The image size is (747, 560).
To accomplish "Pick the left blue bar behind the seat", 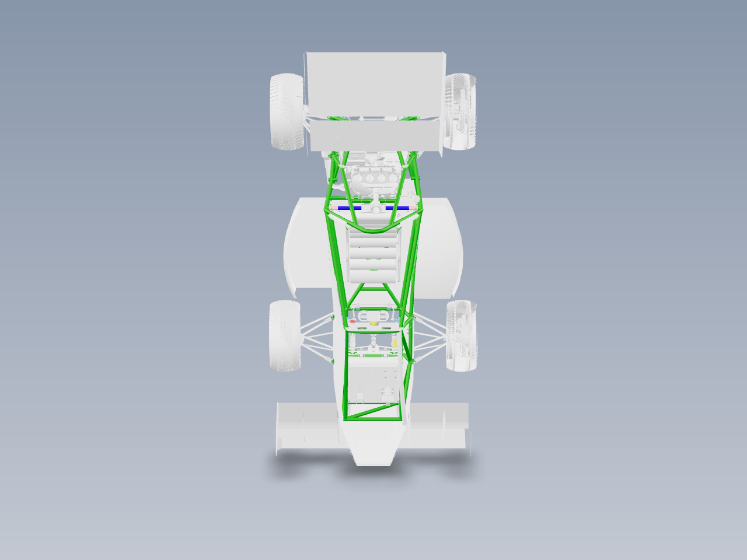I will (x=350, y=208).
